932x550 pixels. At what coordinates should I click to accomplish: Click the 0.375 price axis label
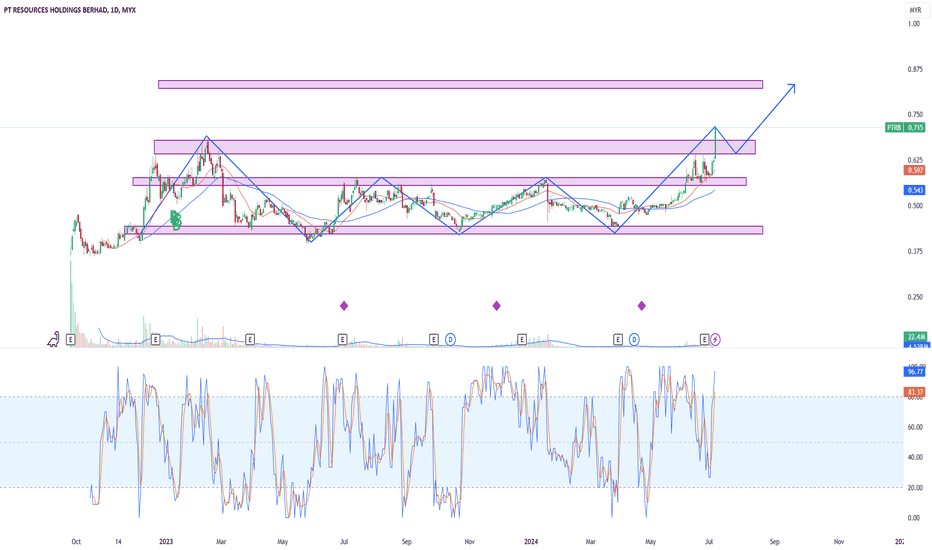[x=915, y=252]
